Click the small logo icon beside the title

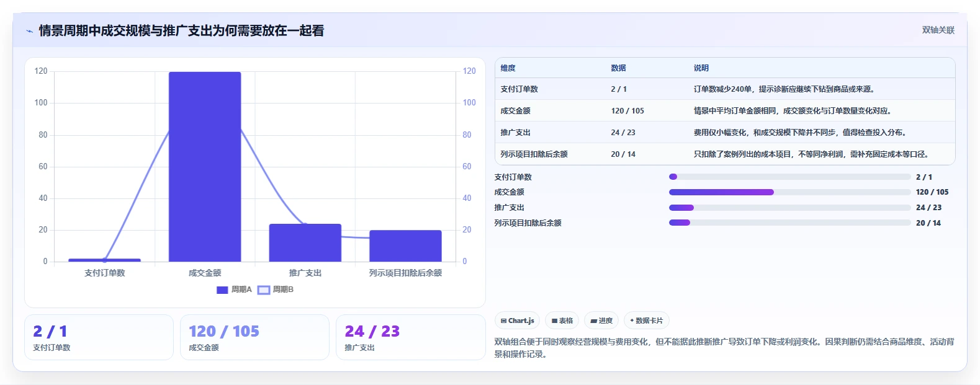[29, 31]
